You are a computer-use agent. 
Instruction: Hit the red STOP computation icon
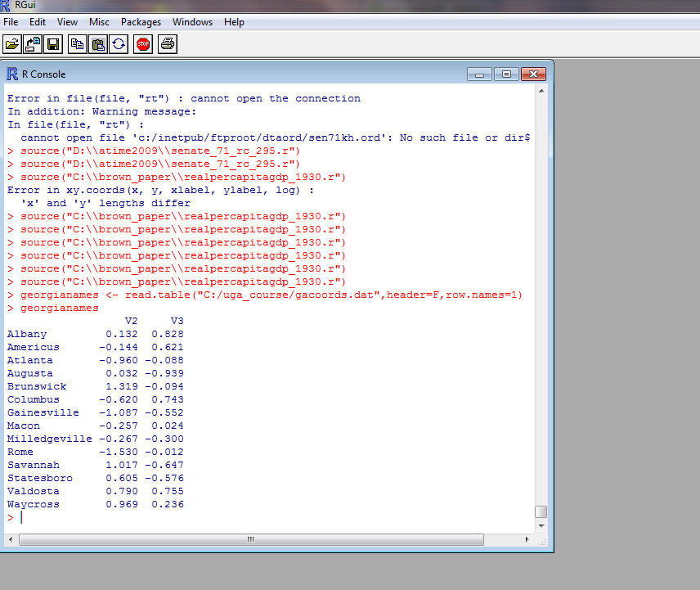(x=143, y=43)
